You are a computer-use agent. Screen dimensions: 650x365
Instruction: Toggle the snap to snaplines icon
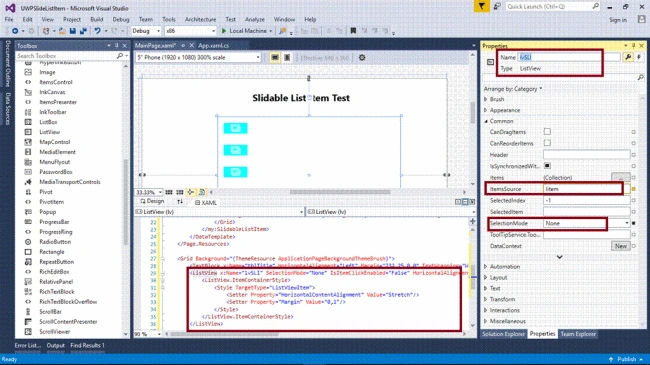(191, 192)
